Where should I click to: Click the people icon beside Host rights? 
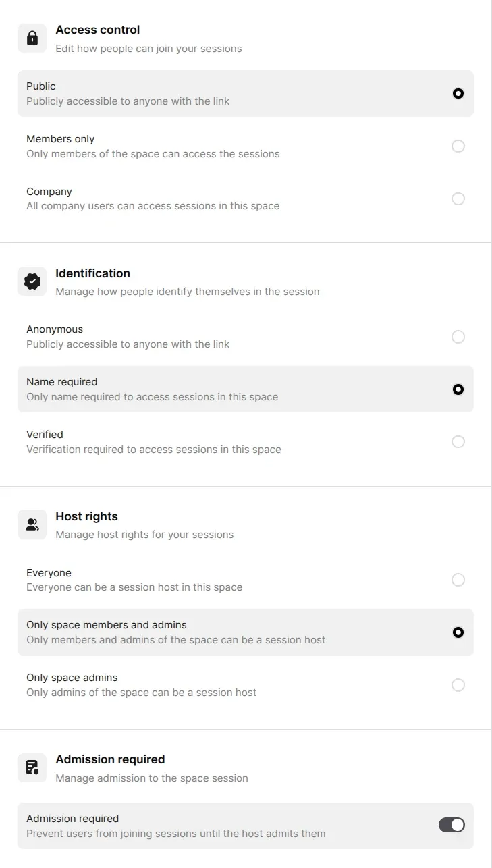pos(32,524)
